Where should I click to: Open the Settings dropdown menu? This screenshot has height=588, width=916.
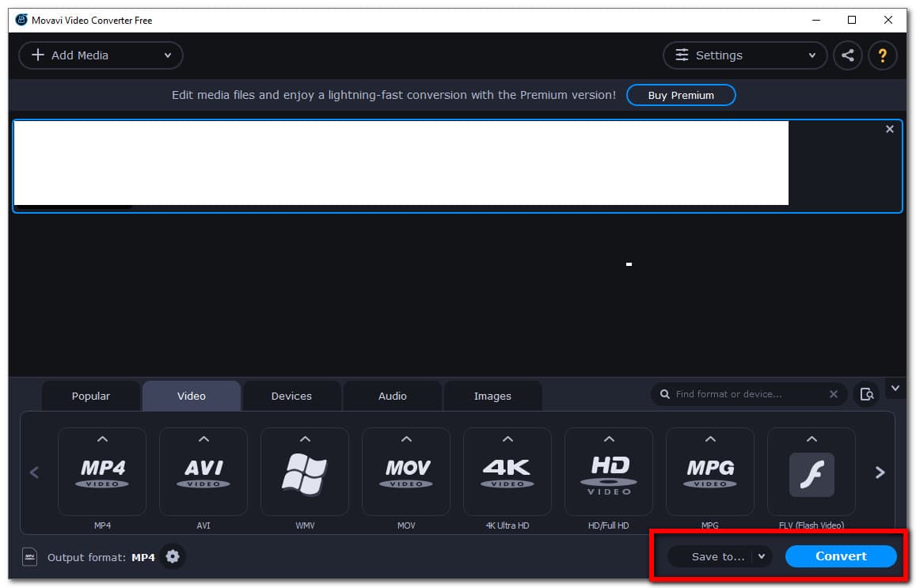(x=745, y=55)
